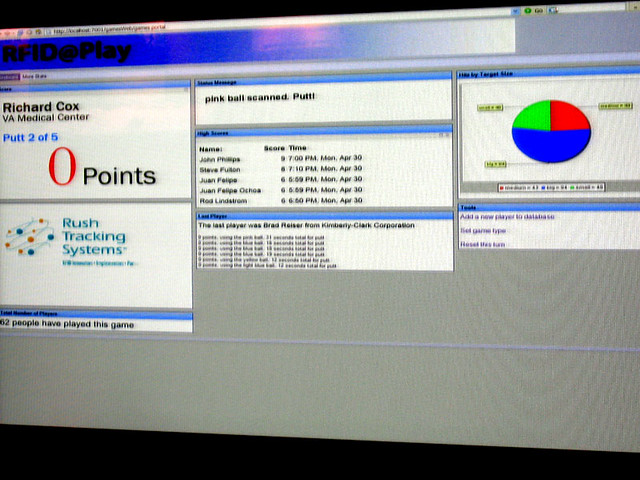Click the green small legend swatch
This screenshot has height=480, width=640.
(x=572, y=188)
